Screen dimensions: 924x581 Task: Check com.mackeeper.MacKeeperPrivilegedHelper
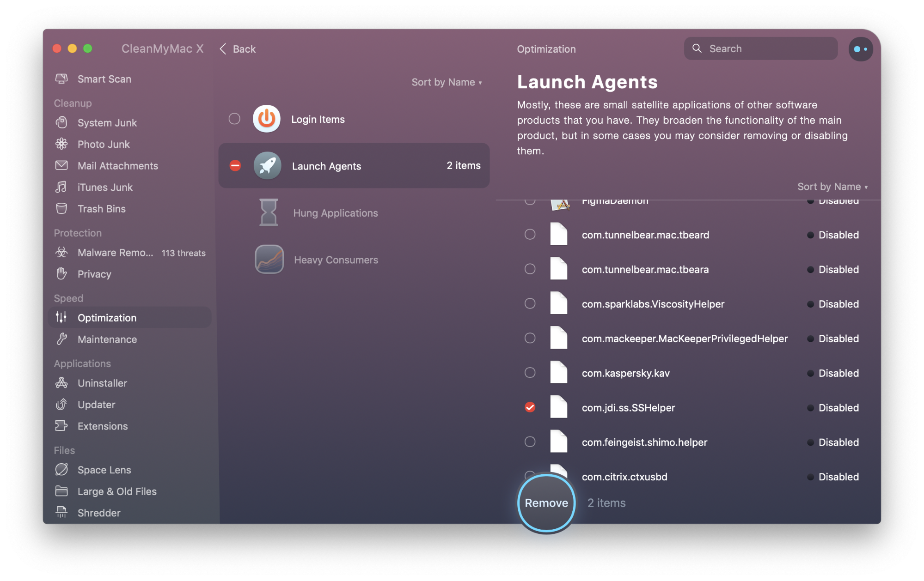pyautogui.click(x=530, y=339)
